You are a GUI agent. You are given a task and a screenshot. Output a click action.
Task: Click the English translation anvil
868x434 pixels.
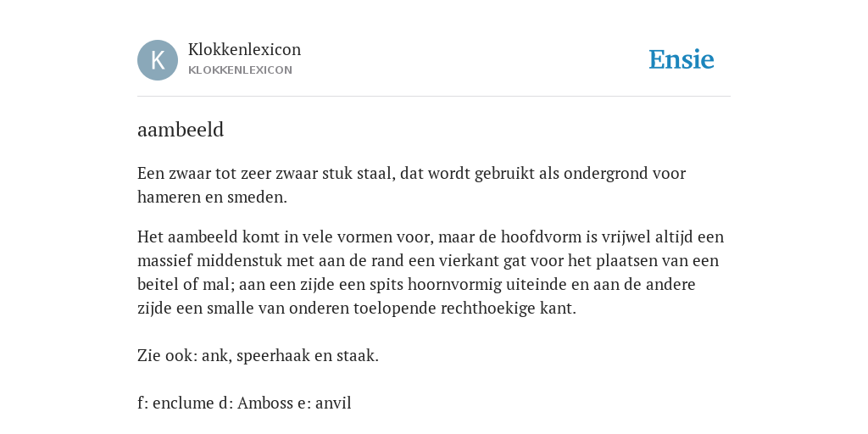click(333, 403)
